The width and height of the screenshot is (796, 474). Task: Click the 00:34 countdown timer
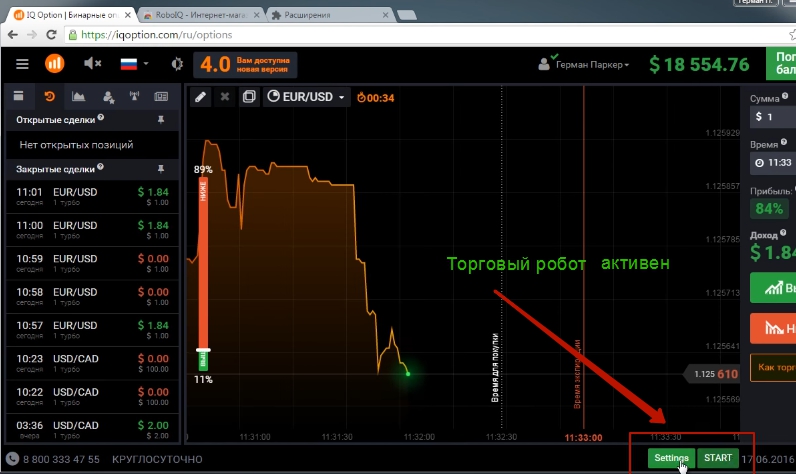(x=376, y=97)
